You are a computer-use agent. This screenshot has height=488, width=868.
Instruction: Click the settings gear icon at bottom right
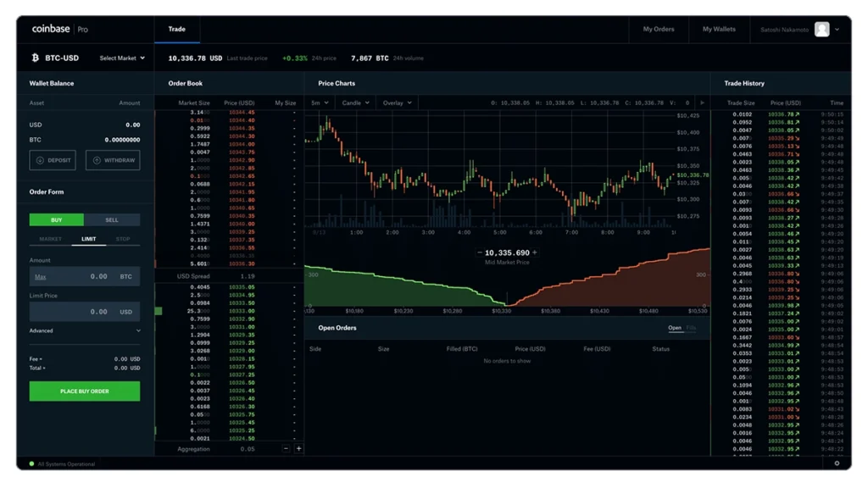click(x=837, y=463)
